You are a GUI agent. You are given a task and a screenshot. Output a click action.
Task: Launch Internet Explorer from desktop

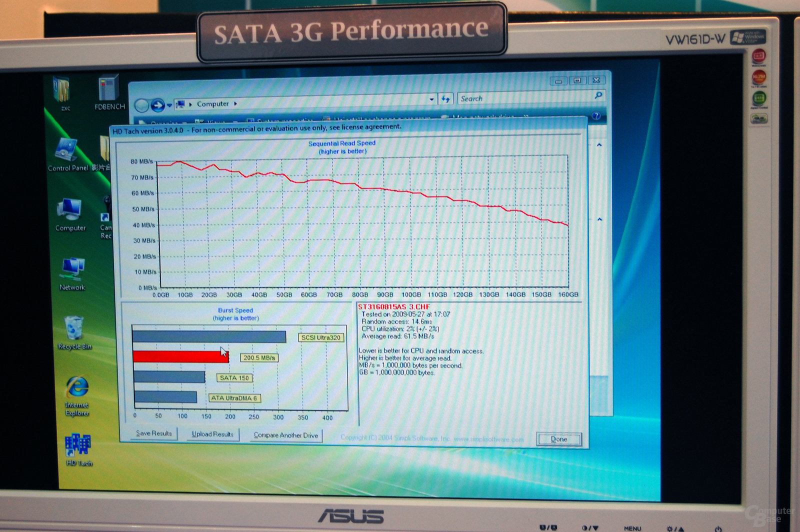77,396
